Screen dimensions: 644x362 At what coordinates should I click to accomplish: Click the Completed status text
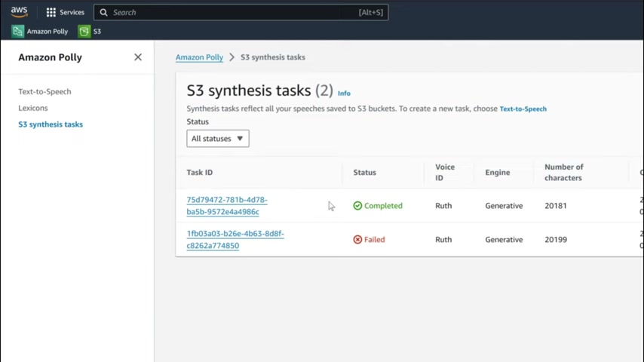(x=383, y=205)
